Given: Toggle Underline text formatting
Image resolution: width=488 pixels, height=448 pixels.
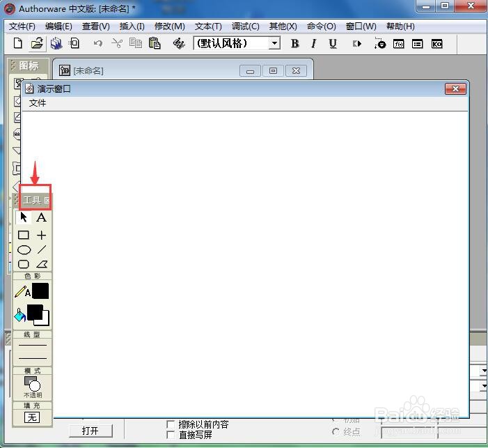Looking at the screenshot, I should [333, 44].
